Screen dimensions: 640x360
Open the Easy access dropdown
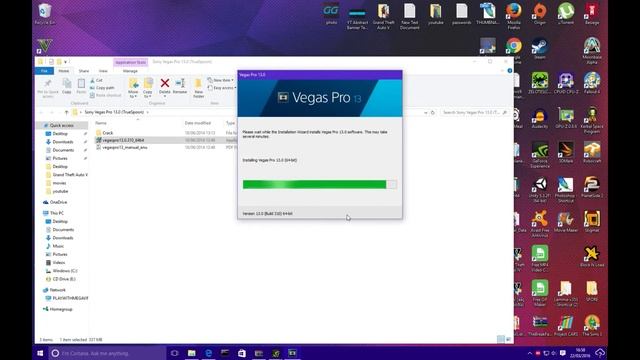click(x=222, y=88)
